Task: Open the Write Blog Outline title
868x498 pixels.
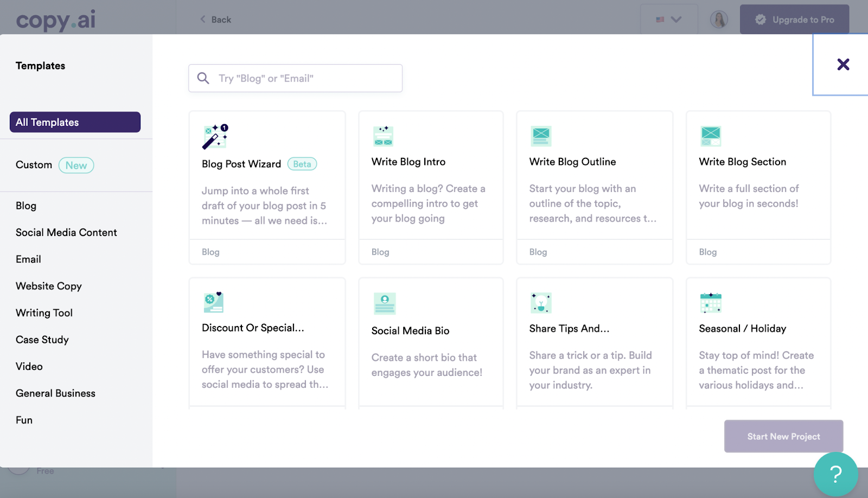Action: pyautogui.click(x=572, y=162)
